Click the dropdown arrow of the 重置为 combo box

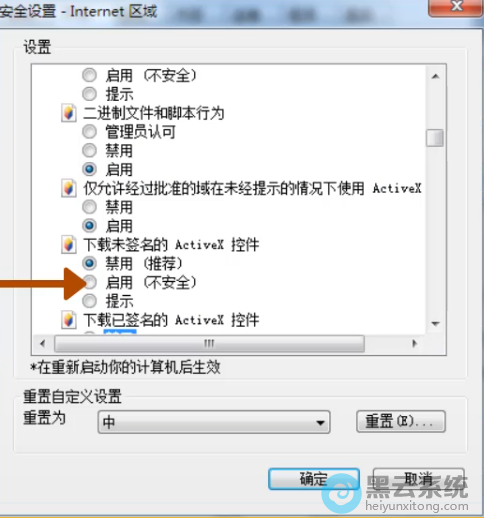[320, 423]
